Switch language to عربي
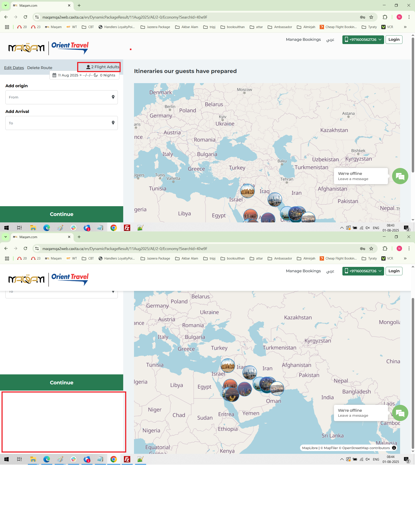 (x=330, y=40)
